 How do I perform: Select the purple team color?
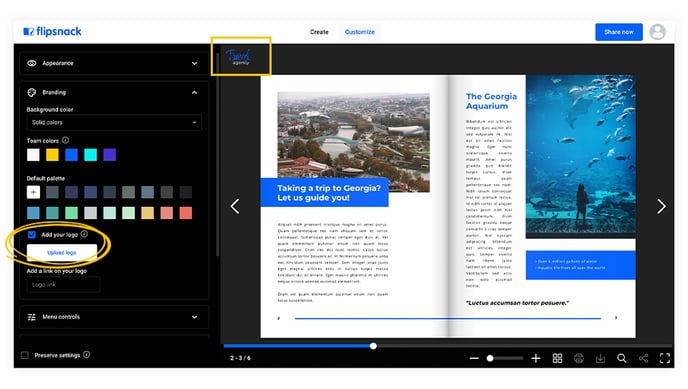[110, 155]
